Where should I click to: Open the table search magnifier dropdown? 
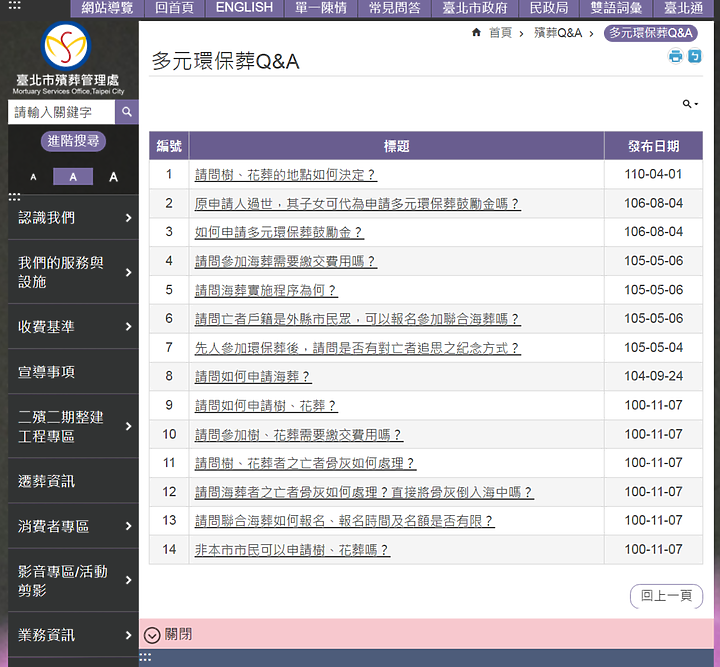click(690, 104)
